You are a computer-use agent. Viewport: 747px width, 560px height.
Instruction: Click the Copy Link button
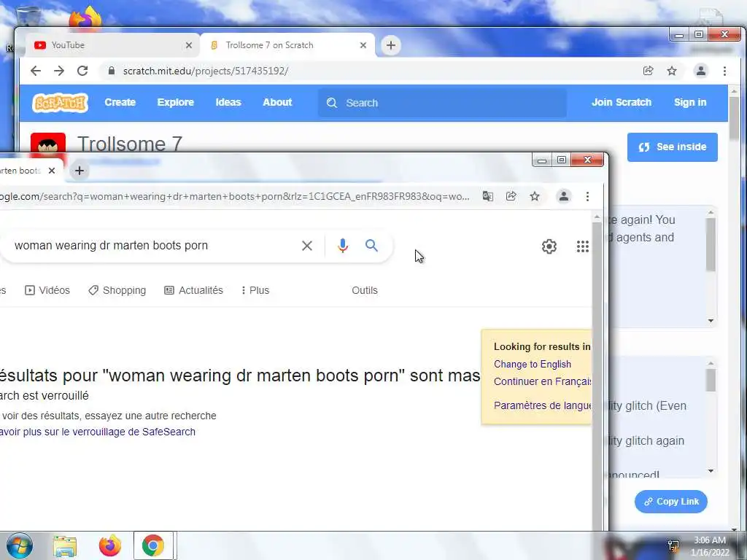click(x=671, y=502)
